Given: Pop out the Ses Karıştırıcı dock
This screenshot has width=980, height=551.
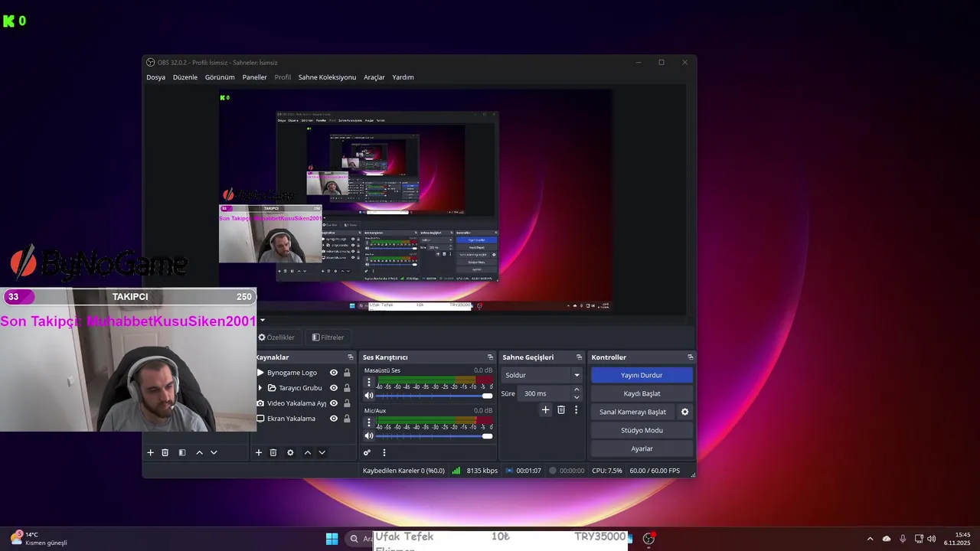Looking at the screenshot, I should (x=490, y=357).
